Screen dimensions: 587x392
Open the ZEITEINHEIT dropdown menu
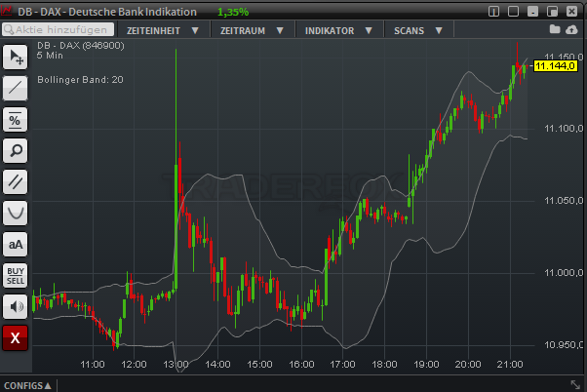point(163,30)
